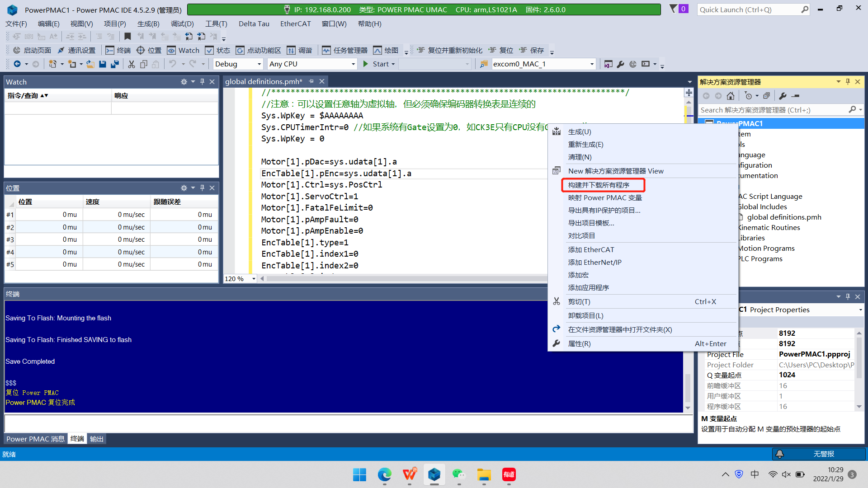Open the 调谐 tuning tool

click(299, 50)
